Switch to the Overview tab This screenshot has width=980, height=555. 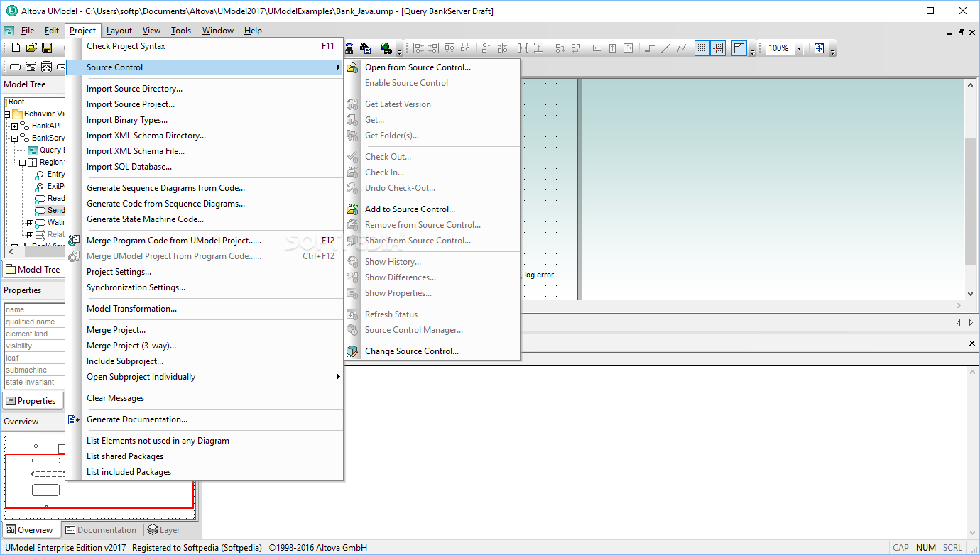pos(29,530)
